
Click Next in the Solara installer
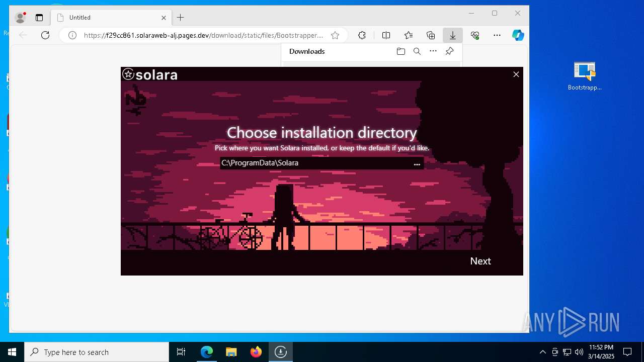coord(480,261)
